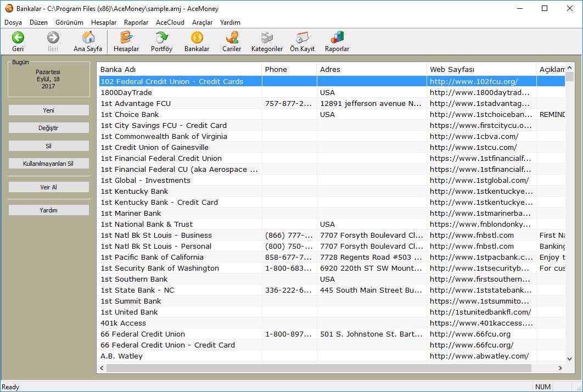Click the vertical scrollbar down arrow
The height and width of the screenshot is (392, 583).
pos(570,359)
